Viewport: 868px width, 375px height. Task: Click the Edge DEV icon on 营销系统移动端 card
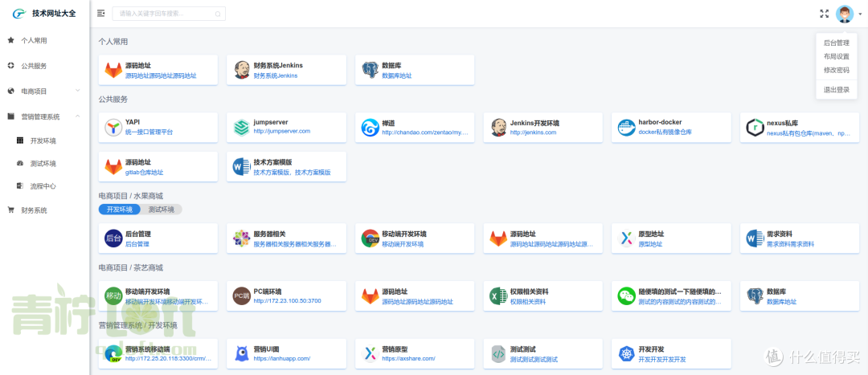coord(113,354)
